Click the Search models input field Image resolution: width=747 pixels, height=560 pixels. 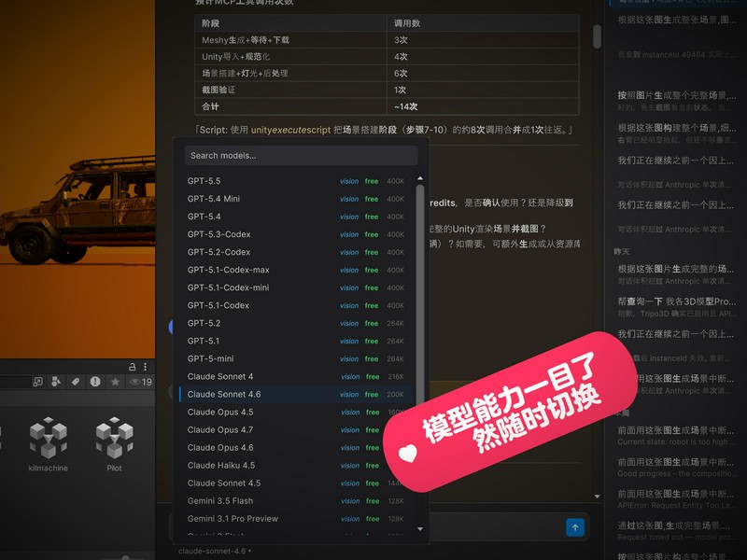coord(301,155)
